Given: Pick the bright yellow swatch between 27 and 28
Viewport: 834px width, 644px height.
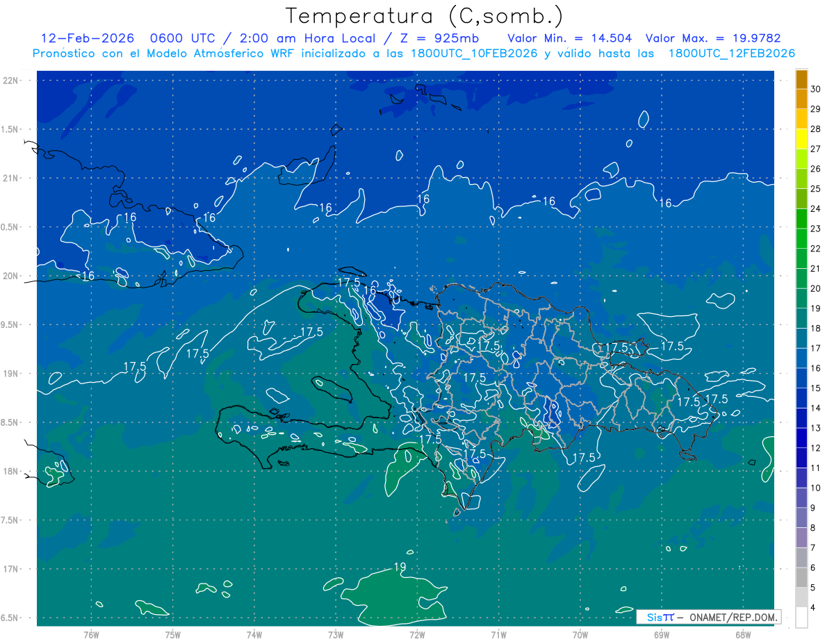Looking at the screenshot, I should [x=801, y=139].
